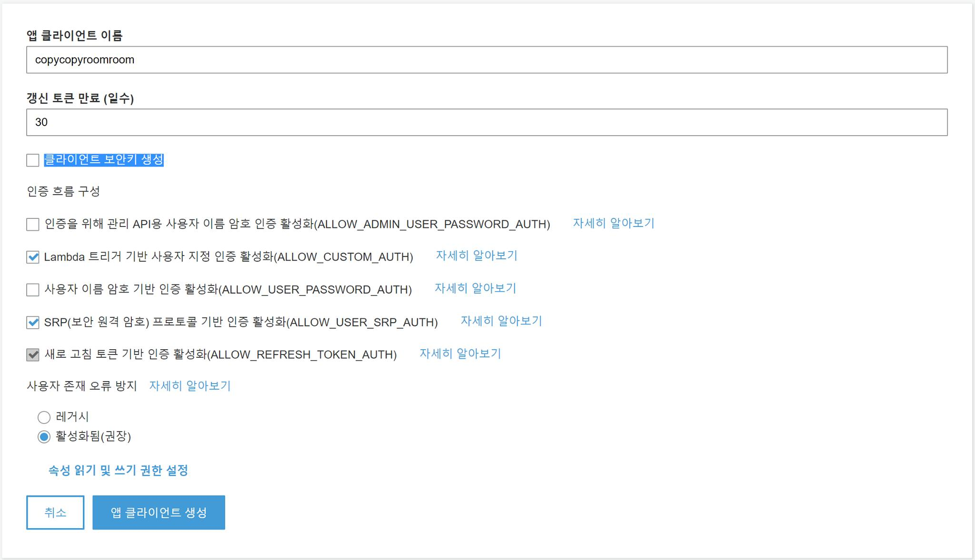Uncheck the ALLOW_CUSTOM_AUTH Lambda trigger checkbox
Screen dimensions: 975x560
tap(33, 257)
